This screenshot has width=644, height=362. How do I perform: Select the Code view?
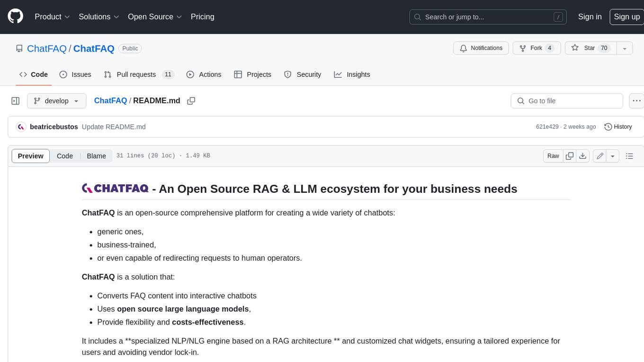[65, 156]
